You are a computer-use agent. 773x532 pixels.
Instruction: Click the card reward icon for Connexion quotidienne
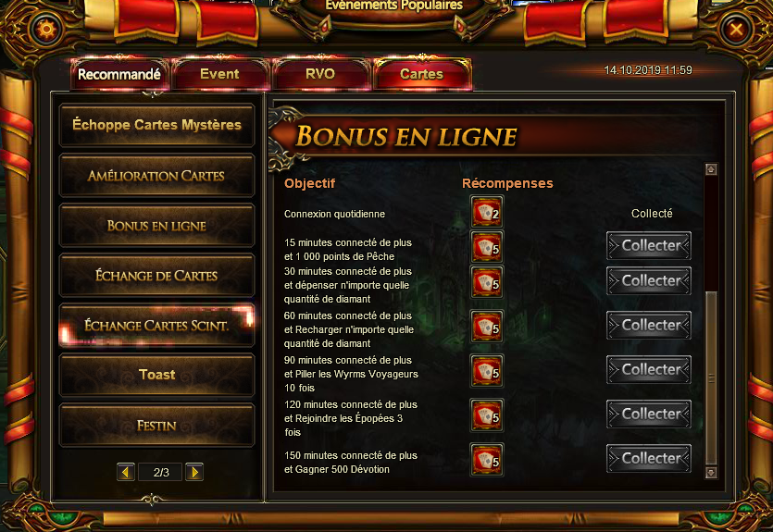tap(487, 212)
